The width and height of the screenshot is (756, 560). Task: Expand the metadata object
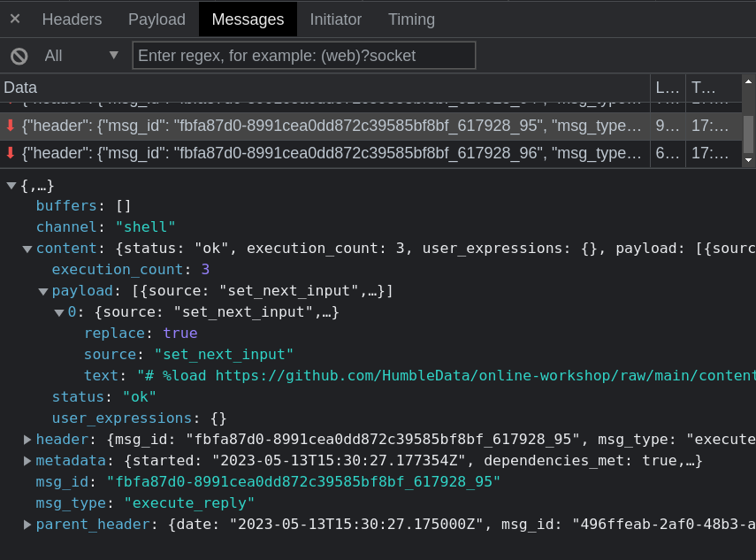click(x=27, y=460)
